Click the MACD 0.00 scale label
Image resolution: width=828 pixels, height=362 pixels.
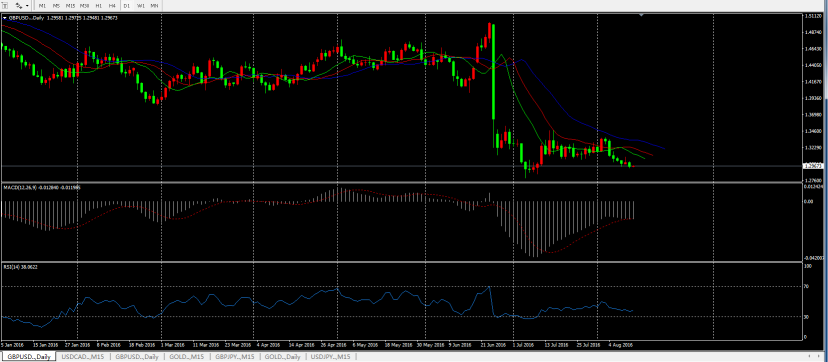click(808, 202)
